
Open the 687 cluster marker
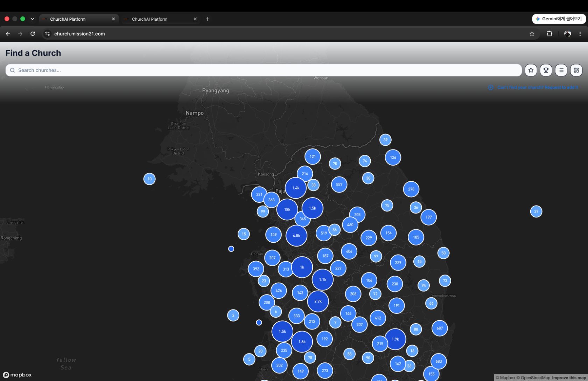(x=440, y=328)
